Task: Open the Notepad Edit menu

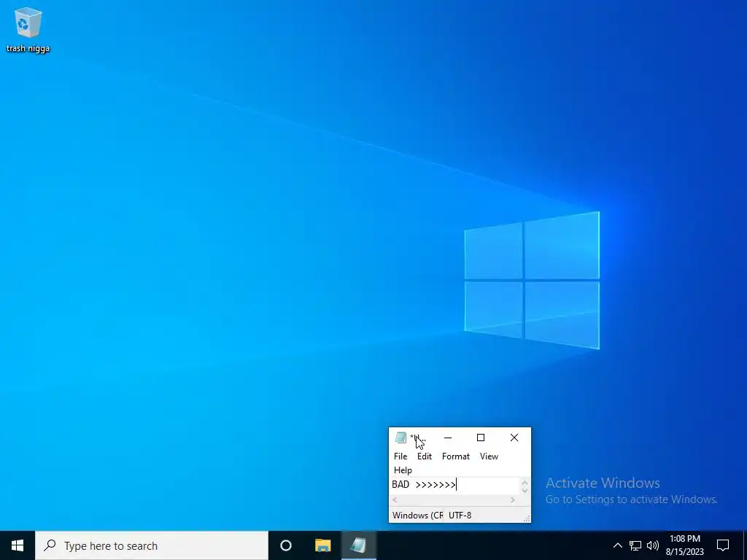Action: [424, 456]
